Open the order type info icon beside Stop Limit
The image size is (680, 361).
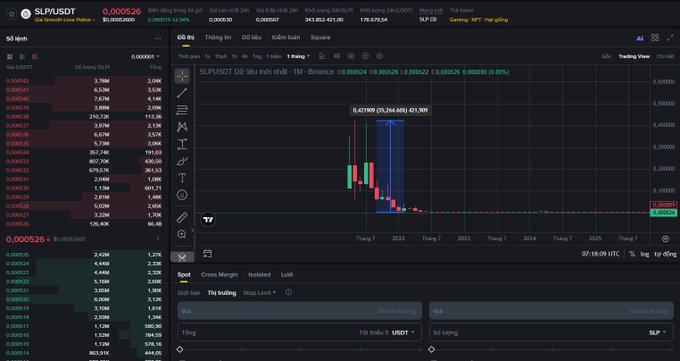[289, 293]
